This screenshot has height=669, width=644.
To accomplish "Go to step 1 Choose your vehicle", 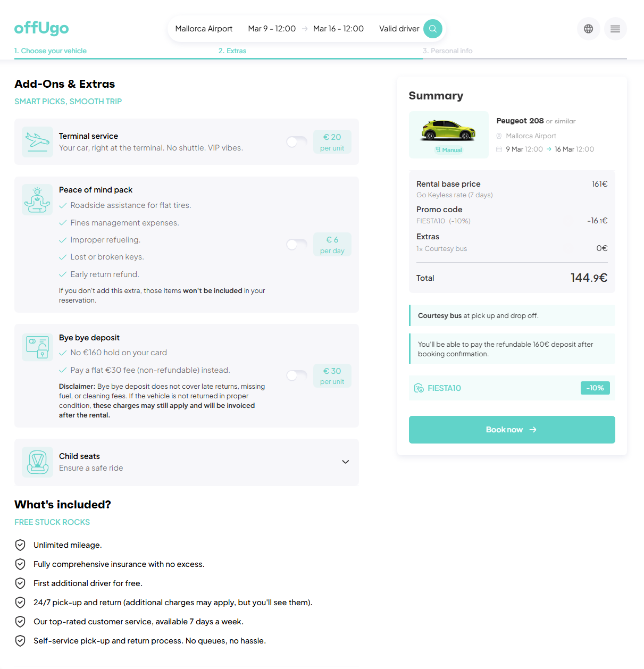I will (51, 51).
